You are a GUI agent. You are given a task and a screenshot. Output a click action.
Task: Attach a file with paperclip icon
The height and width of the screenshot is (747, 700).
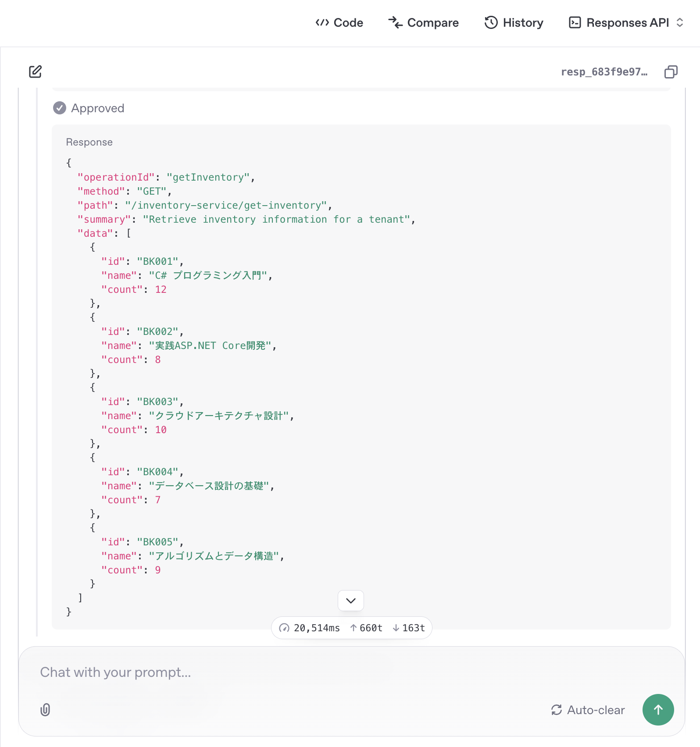click(x=45, y=710)
